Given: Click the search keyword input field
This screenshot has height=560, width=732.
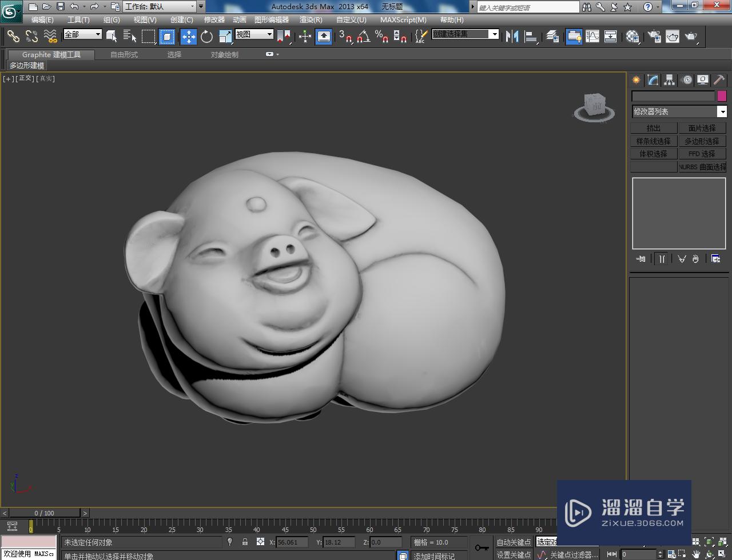Looking at the screenshot, I should tap(528, 7).
